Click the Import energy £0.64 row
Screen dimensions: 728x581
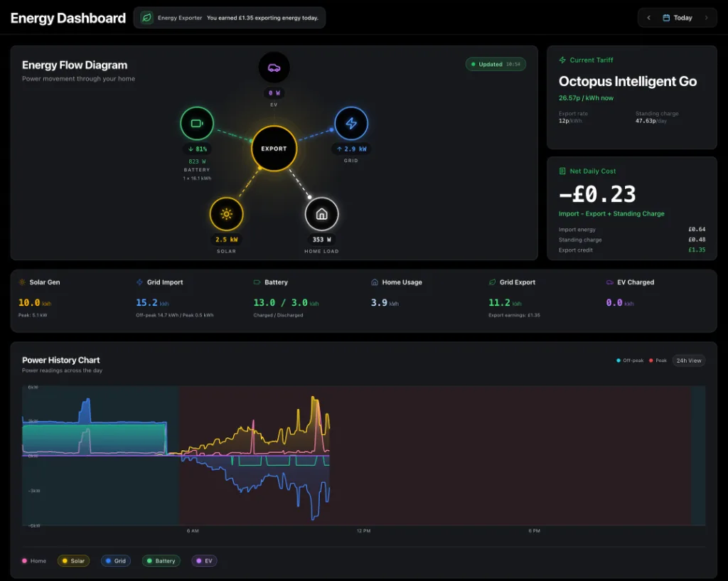[x=632, y=230]
